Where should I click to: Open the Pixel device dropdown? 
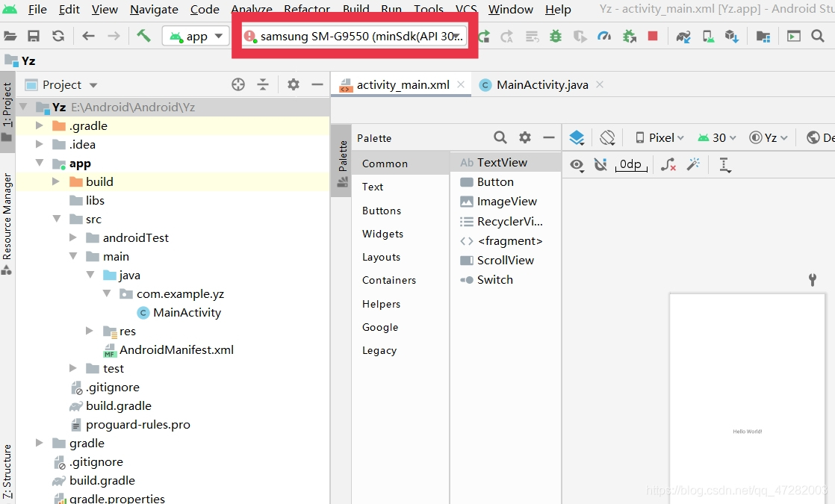click(x=658, y=137)
